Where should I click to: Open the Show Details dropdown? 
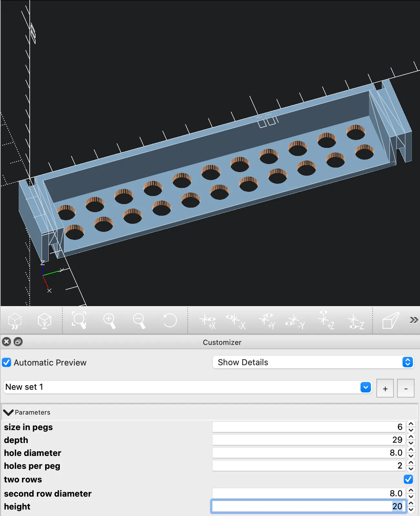(x=313, y=362)
